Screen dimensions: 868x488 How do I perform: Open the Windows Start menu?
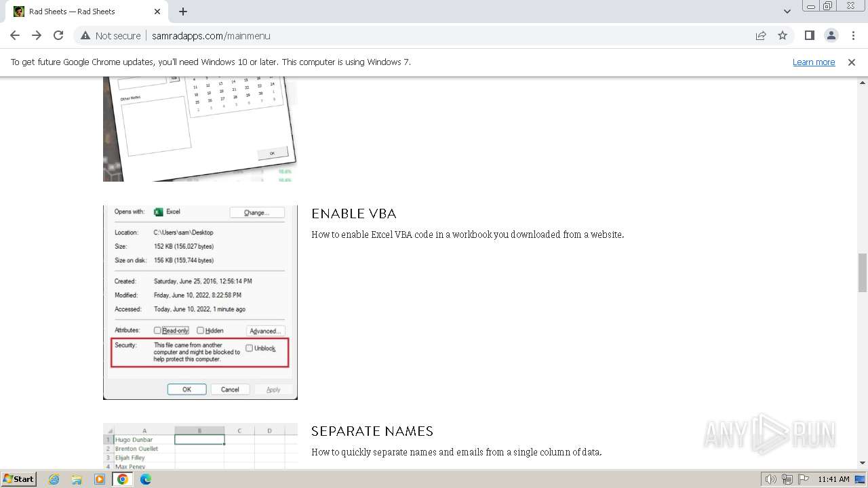pos(19,479)
